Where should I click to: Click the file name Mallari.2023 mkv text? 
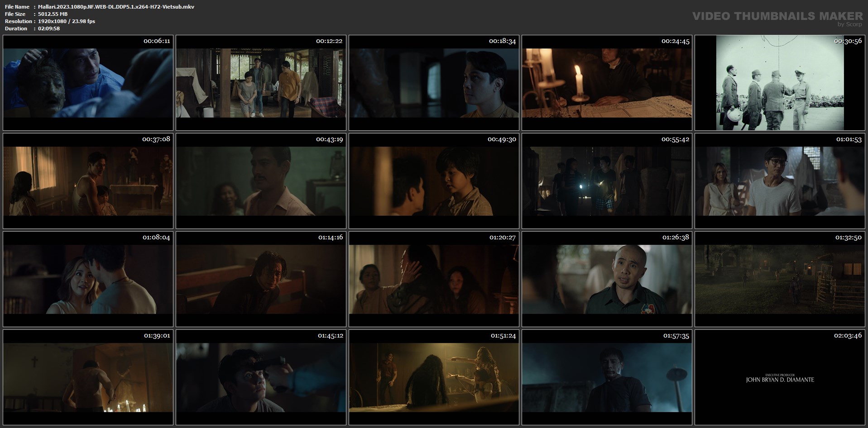(116, 7)
